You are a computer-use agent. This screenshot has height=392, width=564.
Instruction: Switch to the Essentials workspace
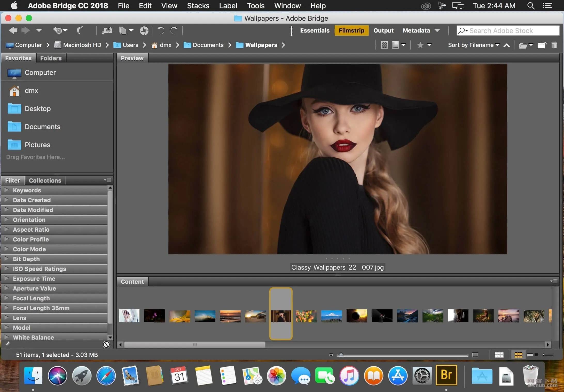[x=315, y=30]
